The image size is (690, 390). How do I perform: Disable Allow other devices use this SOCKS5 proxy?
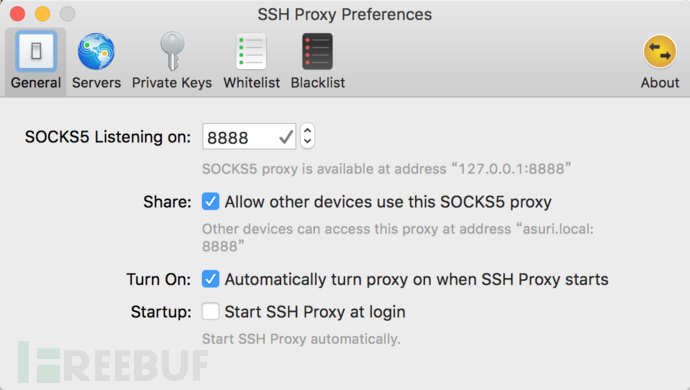coord(210,202)
